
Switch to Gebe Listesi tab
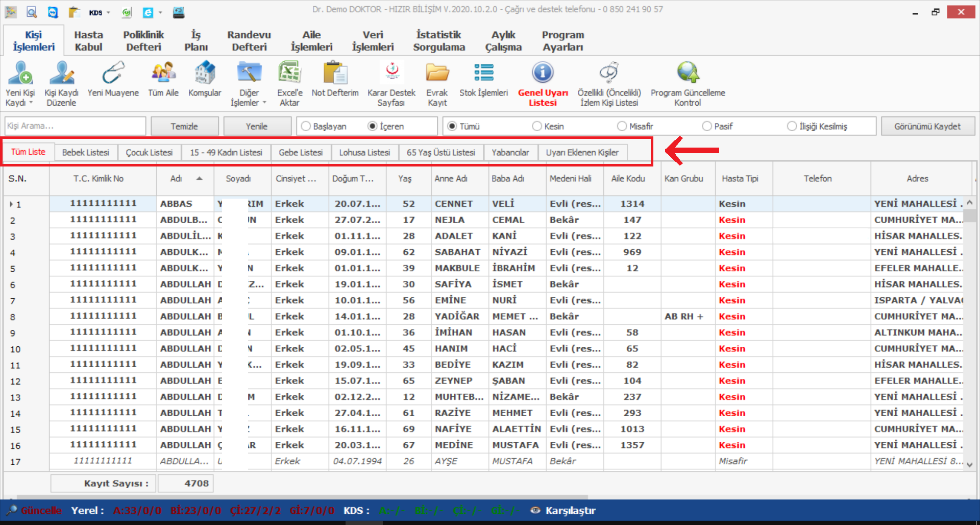point(301,153)
